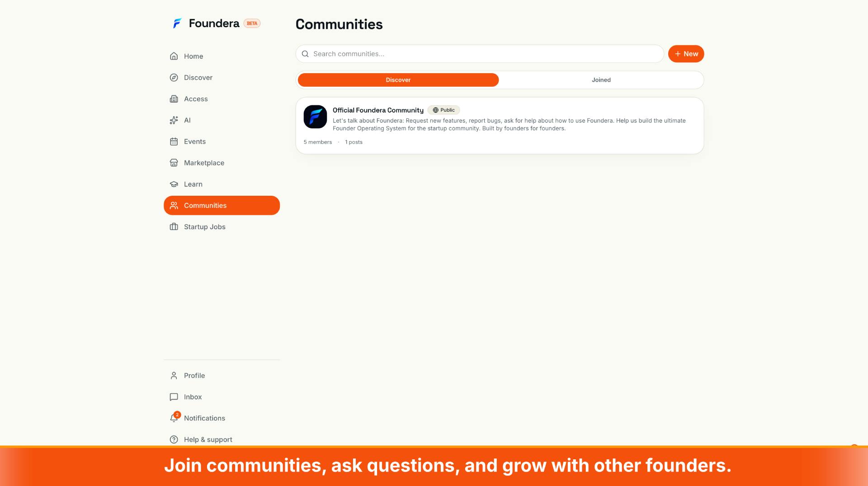Open the Inbox chat icon
This screenshot has height=486, width=868.
pos(174,397)
